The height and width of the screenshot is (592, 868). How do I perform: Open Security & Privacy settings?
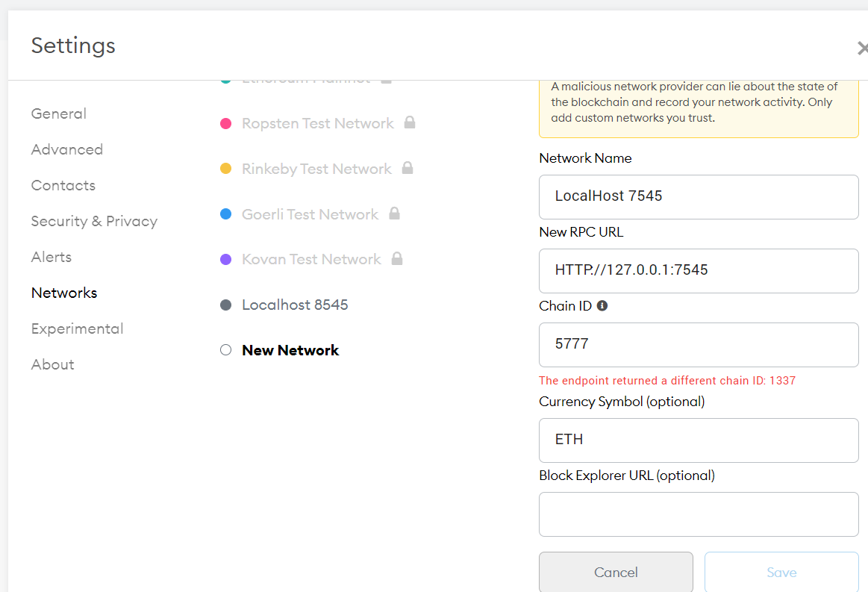click(94, 221)
